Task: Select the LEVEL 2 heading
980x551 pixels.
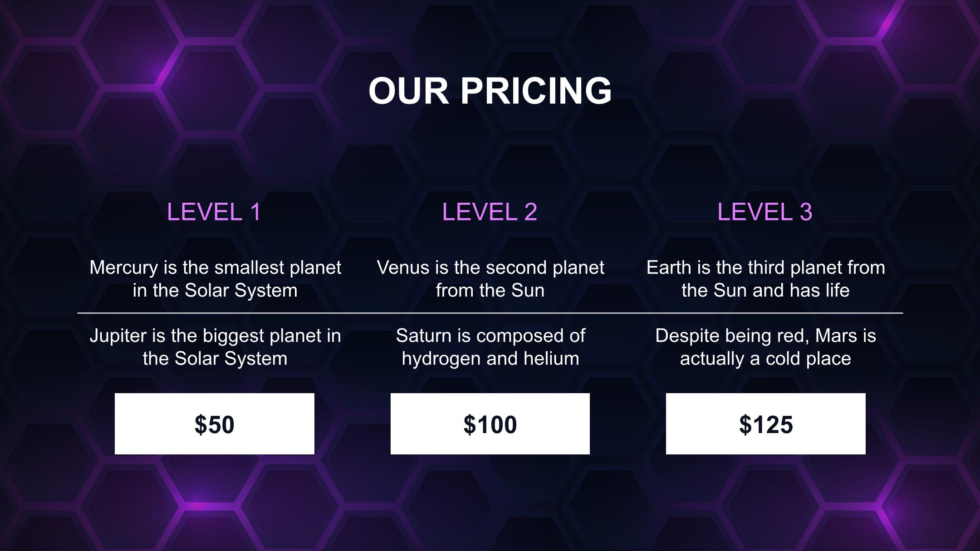Action: click(x=490, y=212)
